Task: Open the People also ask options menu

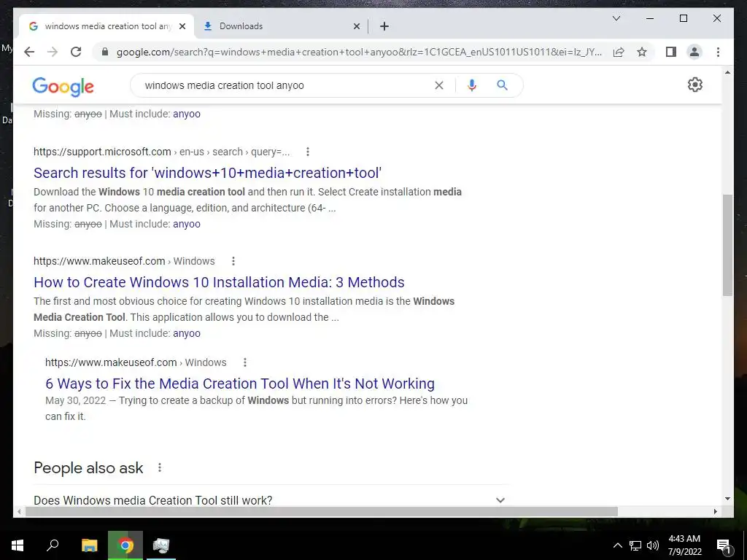Action: (160, 467)
